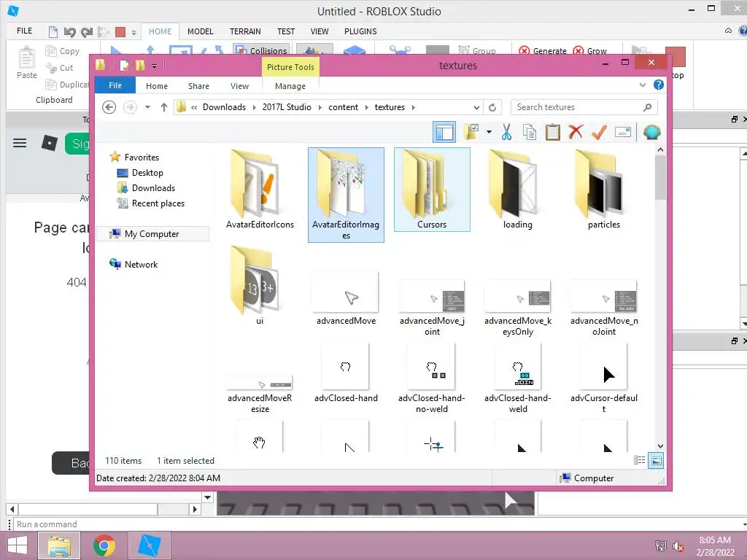747x560 pixels.
Task: Click the folder options checklist icon
Action: click(471, 132)
